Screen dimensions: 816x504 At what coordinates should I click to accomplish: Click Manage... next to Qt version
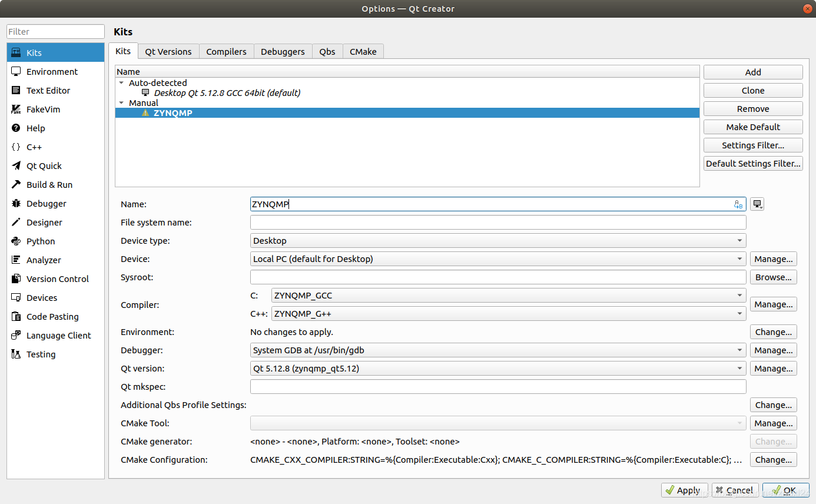point(774,368)
